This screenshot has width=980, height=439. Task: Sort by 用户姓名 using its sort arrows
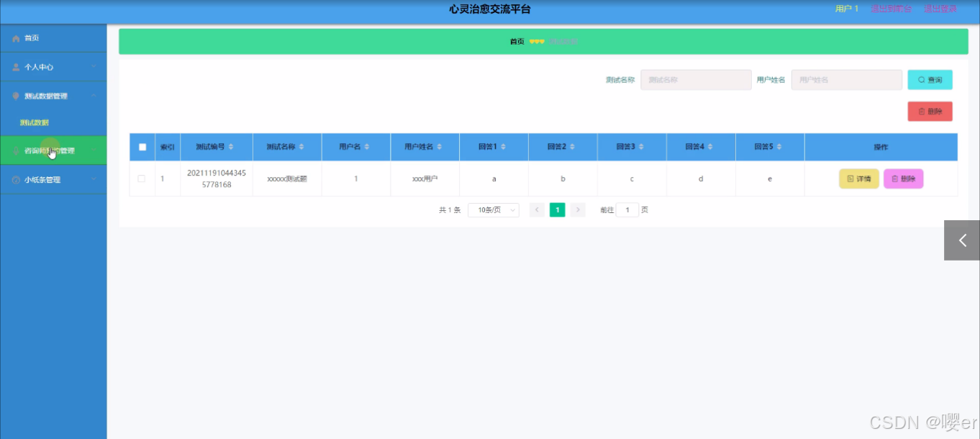[440, 147]
